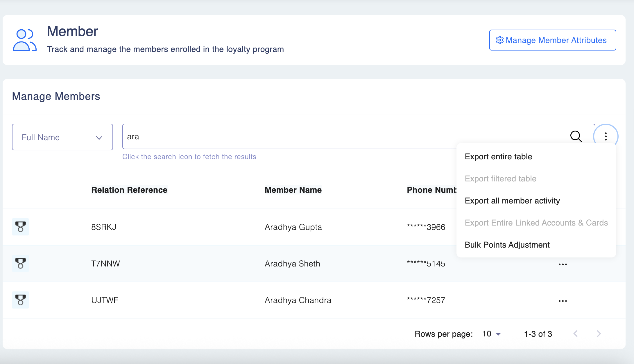Click the vertical three-dot options button

606,136
